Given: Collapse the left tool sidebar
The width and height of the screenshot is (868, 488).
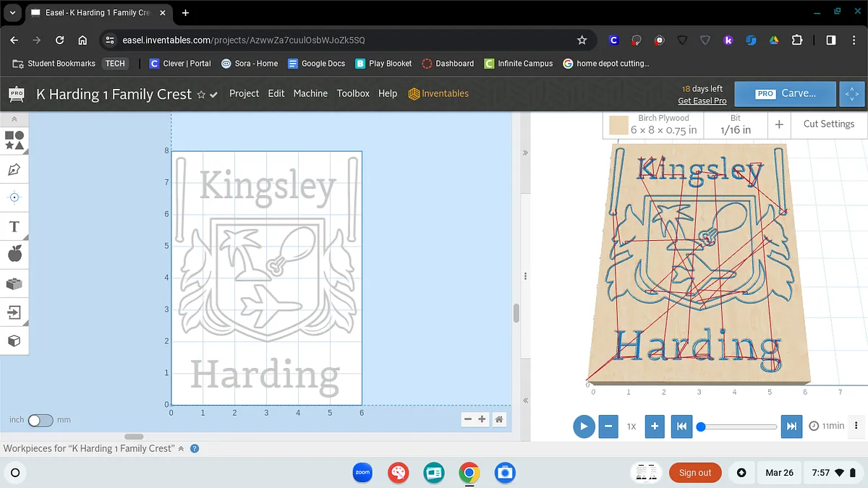Looking at the screenshot, I should point(14,119).
